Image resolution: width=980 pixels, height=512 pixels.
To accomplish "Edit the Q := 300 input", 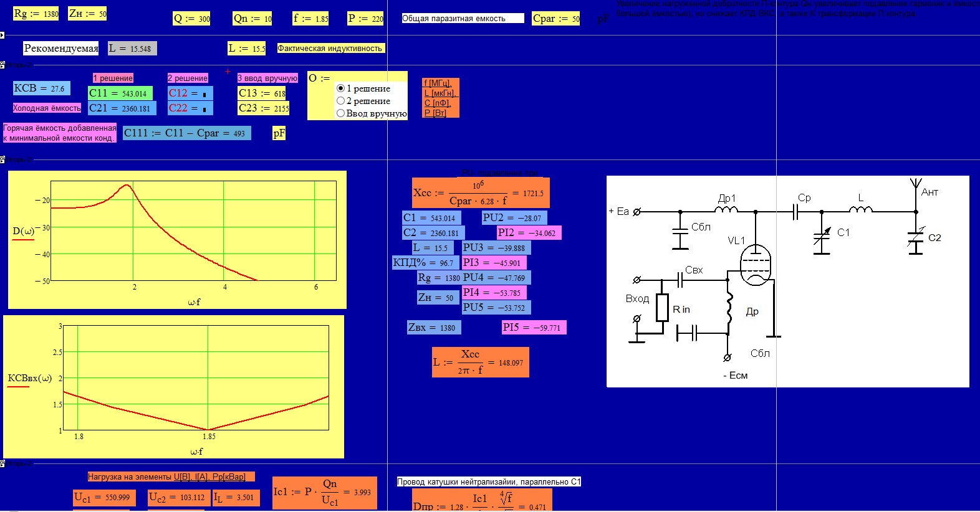I will (191, 19).
